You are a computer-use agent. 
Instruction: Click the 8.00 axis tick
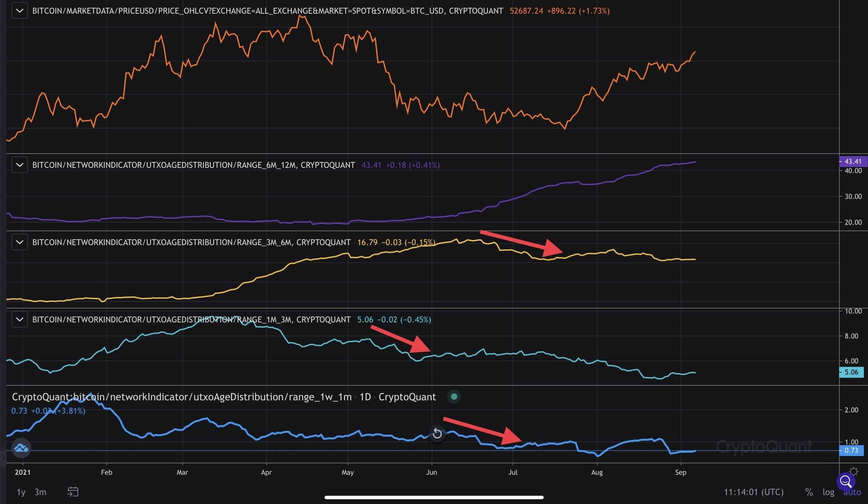coord(851,336)
